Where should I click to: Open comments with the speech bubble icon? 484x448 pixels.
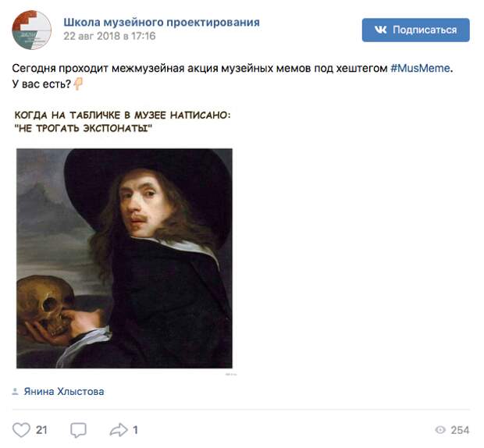click(78, 430)
